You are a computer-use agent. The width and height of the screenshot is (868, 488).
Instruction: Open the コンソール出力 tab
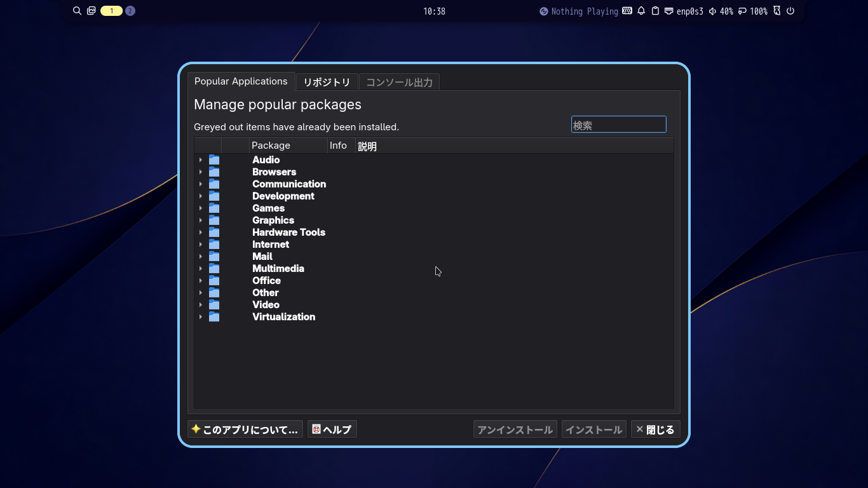click(x=399, y=83)
